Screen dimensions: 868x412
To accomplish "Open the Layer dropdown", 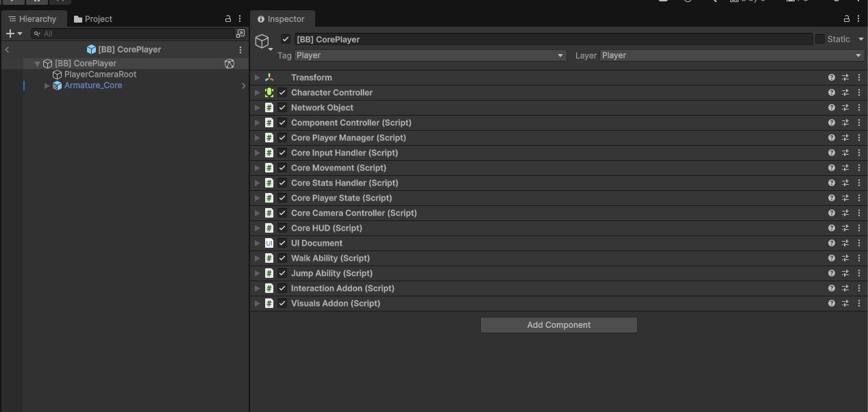I will click(x=732, y=55).
